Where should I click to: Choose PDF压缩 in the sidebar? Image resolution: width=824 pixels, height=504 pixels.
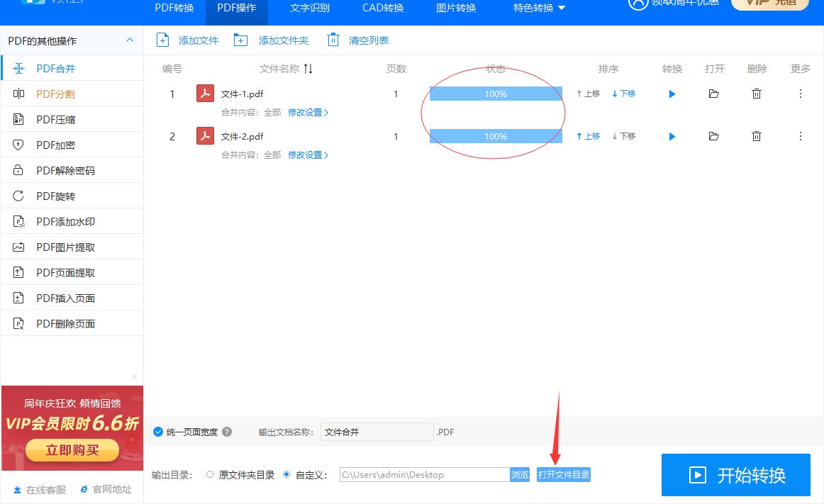pyautogui.click(x=72, y=119)
